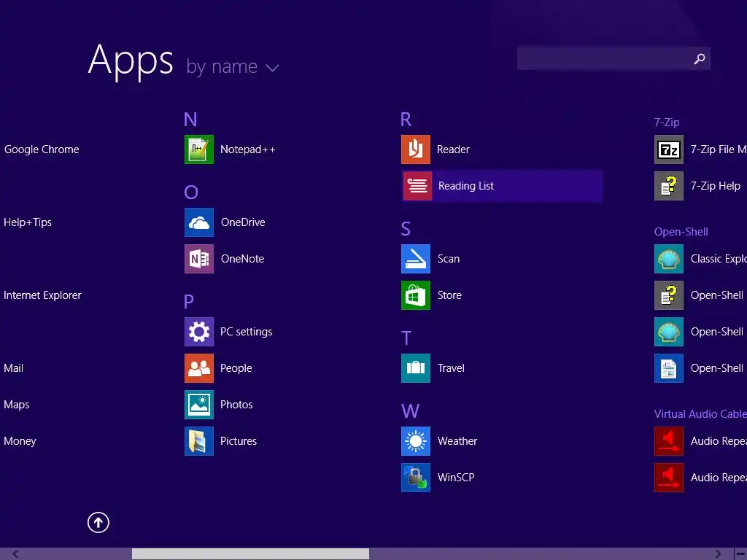747x560 pixels.
Task: Open the first Open-Shell help icon
Action: pos(669,295)
